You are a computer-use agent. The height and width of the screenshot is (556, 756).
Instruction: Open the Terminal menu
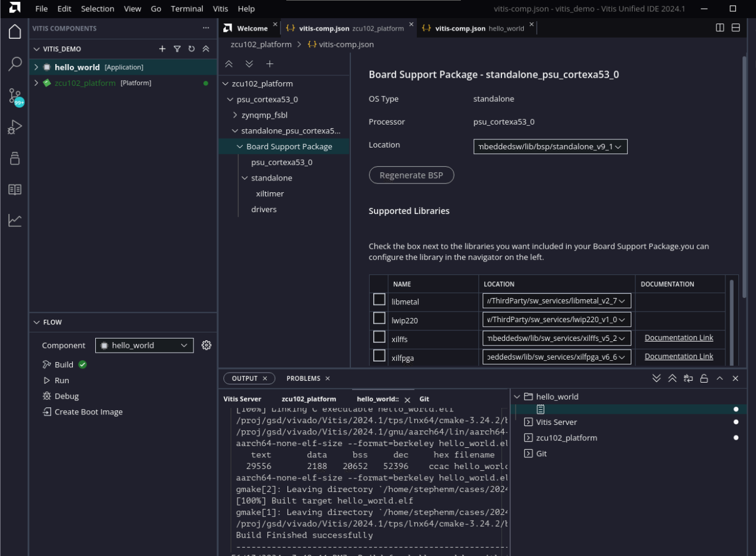[187, 9]
